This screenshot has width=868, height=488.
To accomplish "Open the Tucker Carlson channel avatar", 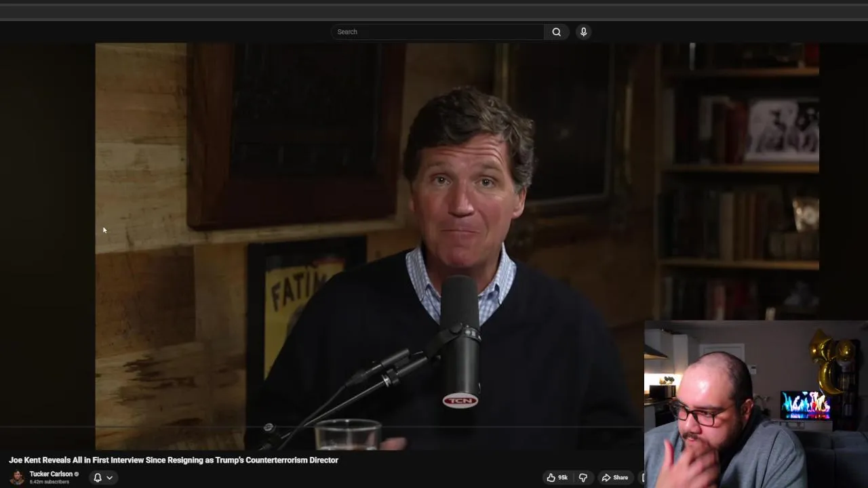I will [17, 477].
